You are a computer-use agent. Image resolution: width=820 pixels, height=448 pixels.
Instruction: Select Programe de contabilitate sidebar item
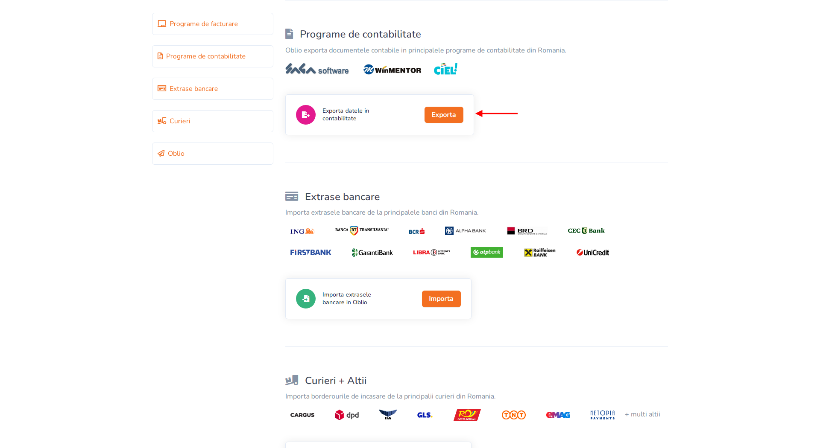tap(212, 56)
